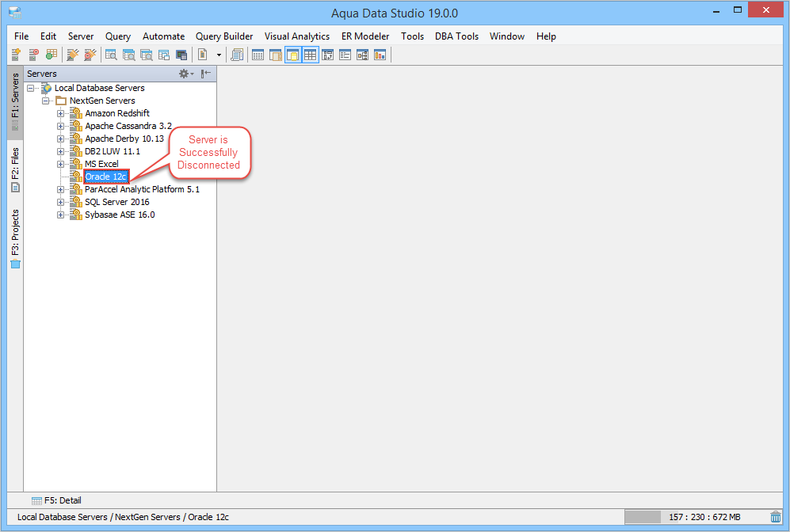
Task: Expand the Apache Cassandra 3.2 node
Action: click(x=60, y=126)
